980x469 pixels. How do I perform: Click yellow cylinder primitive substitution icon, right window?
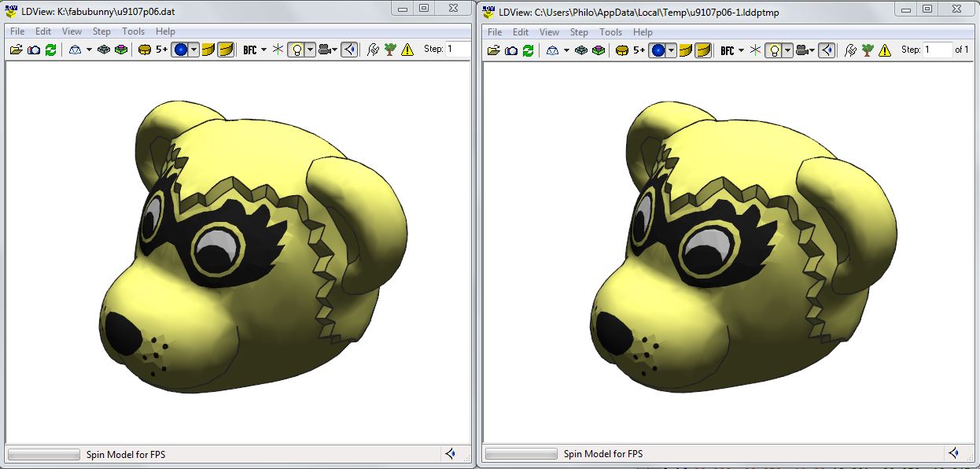pos(622,50)
